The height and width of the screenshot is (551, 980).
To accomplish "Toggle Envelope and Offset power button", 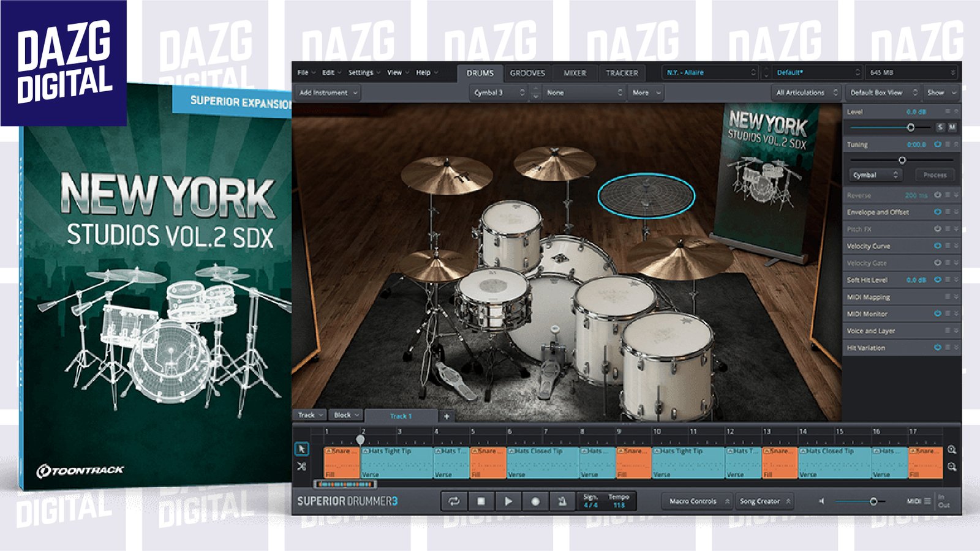I will pyautogui.click(x=938, y=212).
